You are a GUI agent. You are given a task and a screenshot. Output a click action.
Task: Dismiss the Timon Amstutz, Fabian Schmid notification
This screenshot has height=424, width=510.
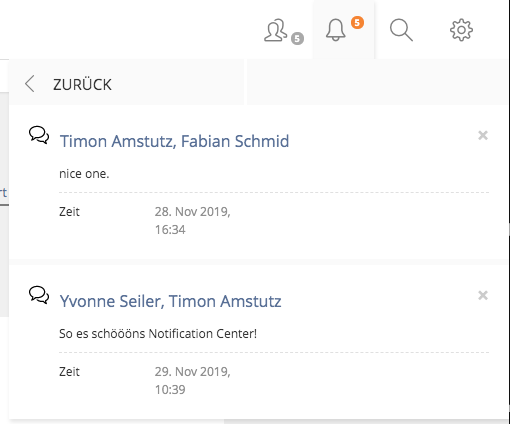(483, 135)
